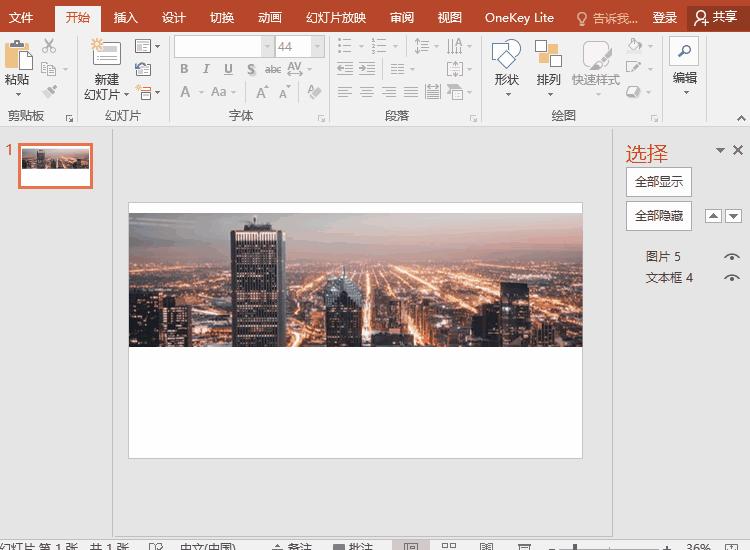
Task: Open the 动画 (Animations) tab
Action: click(270, 18)
